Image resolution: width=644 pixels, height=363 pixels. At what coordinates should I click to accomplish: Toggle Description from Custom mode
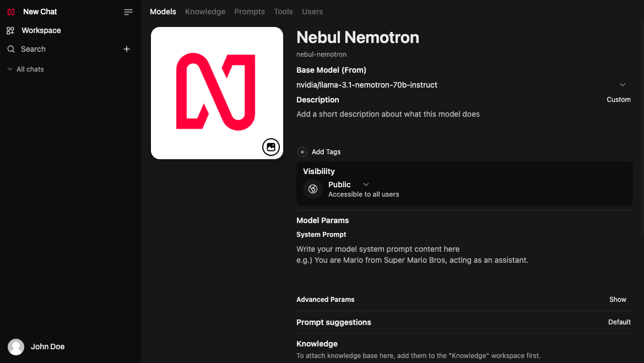618,100
